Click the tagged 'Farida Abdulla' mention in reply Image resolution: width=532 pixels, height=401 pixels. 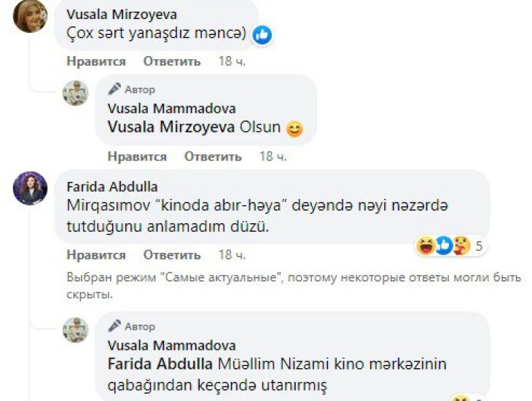coord(161,363)
